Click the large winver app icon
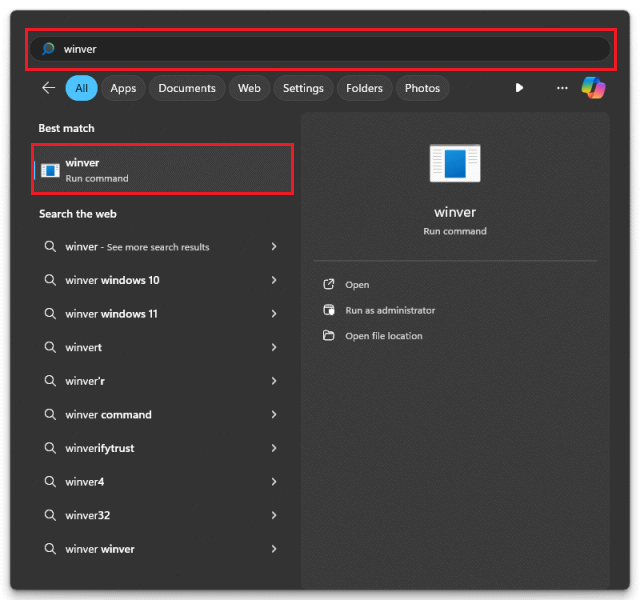The image size is (640, 600). pos(455,163)
